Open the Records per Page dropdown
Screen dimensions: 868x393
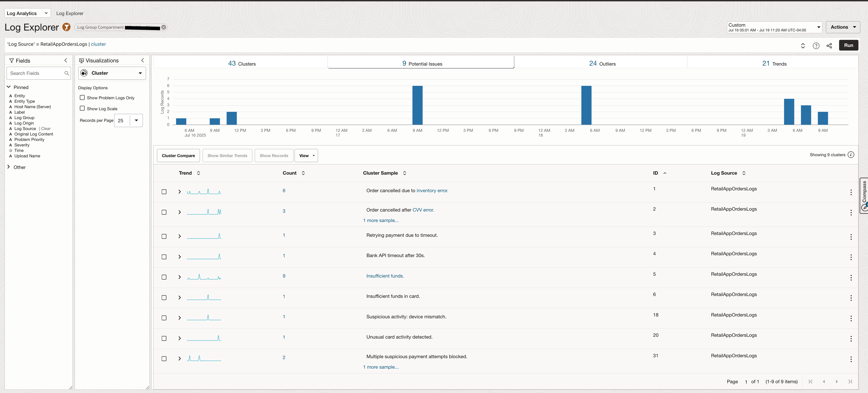click(x=136, y=120)
